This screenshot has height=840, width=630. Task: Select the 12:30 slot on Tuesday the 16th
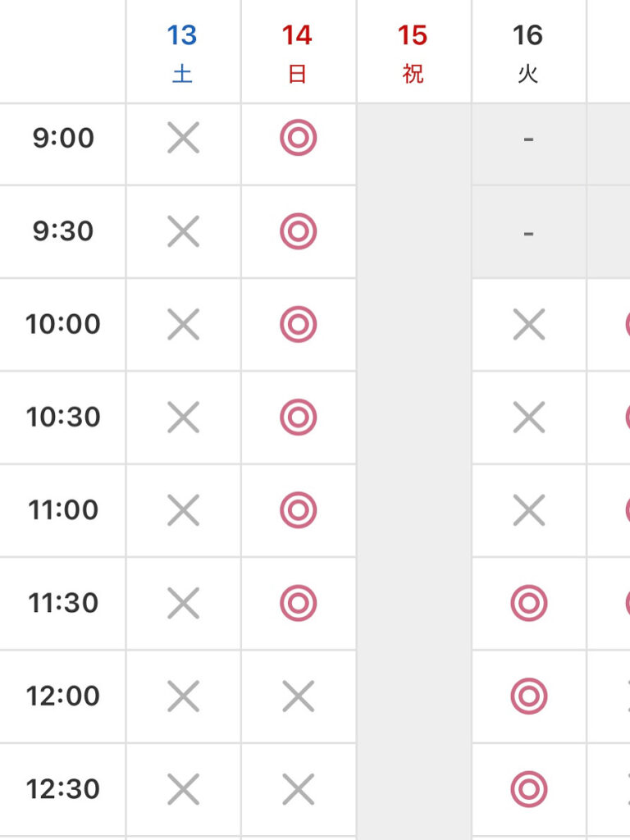coord(529,789)
